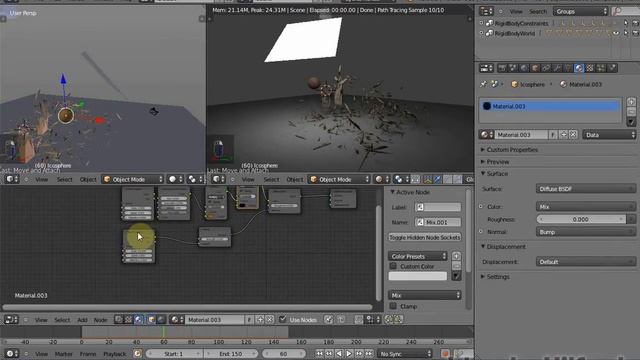Expand the Settings panel
640x360 pixels.
[x=498, y=276]
